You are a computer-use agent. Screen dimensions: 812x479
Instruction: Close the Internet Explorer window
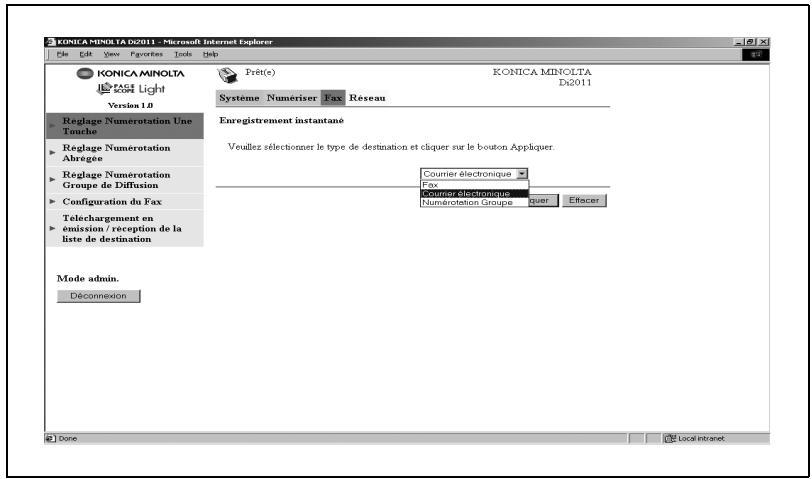[764, 42]
